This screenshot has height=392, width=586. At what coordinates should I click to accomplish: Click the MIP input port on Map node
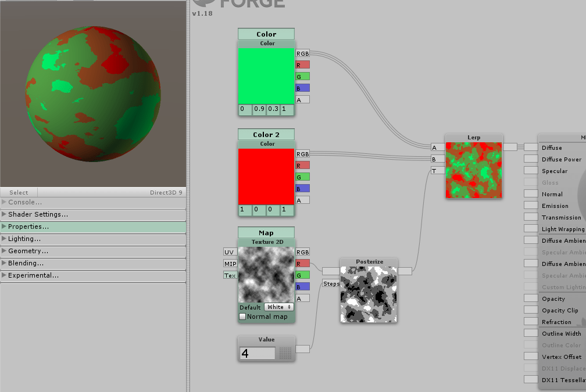tap(230, 264)
